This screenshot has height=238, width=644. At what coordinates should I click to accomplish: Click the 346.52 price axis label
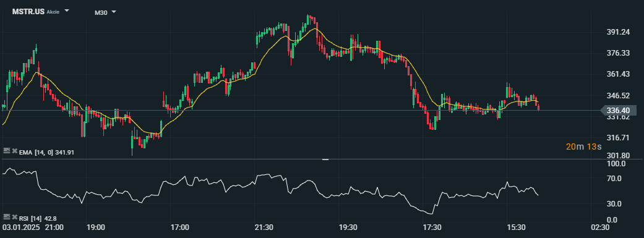(619, 96)
